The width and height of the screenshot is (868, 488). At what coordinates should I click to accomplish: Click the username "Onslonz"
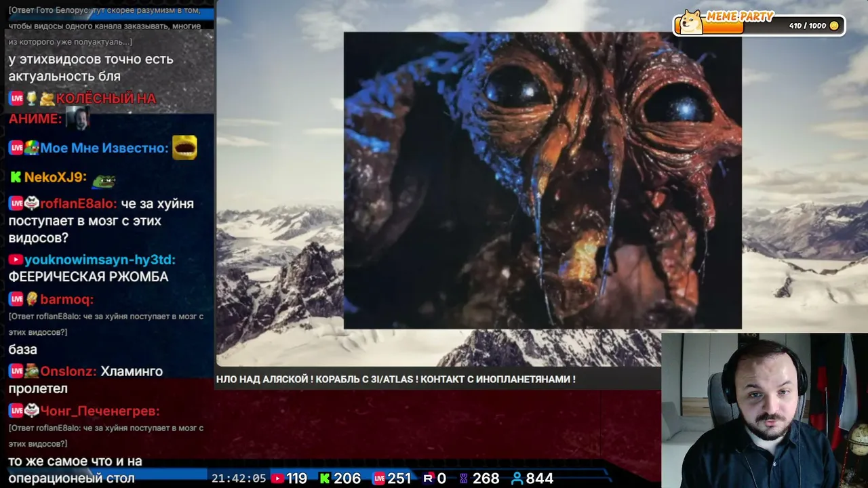(x=68, y=371)
